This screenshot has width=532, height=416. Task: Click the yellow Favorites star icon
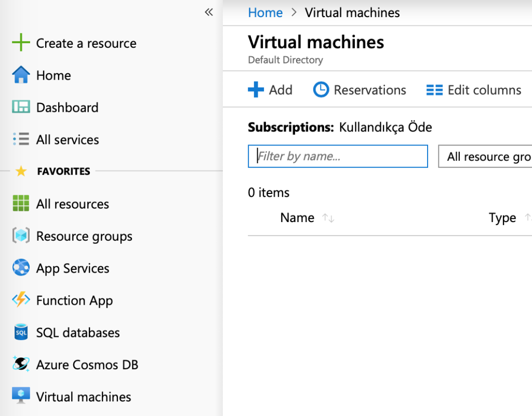[21, 171]
